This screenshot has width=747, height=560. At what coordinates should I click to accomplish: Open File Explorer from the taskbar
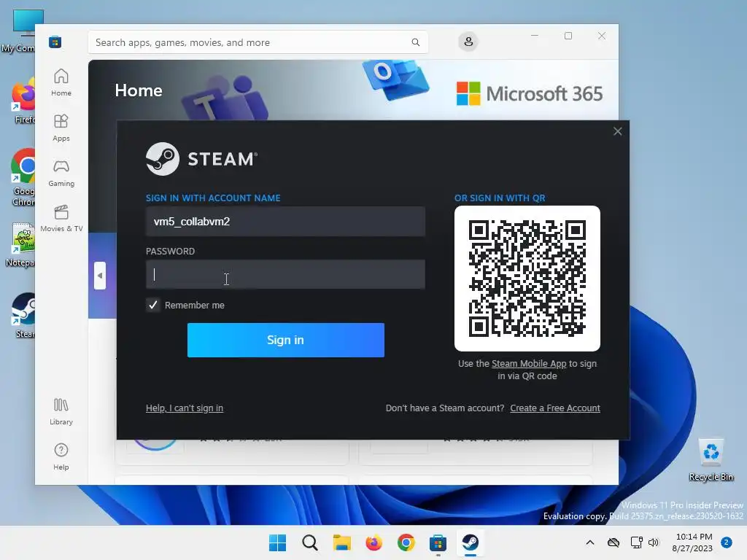341,542
